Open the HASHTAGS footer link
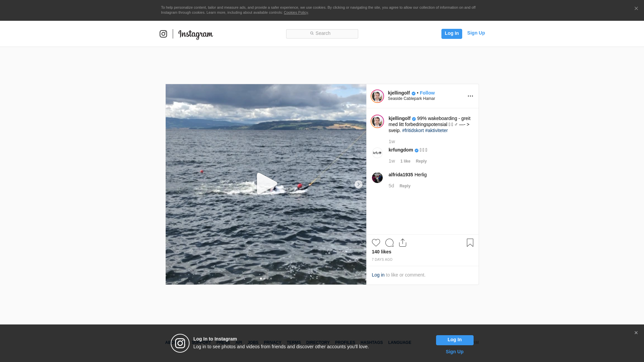644x362 pixels. tap(372, 343)
